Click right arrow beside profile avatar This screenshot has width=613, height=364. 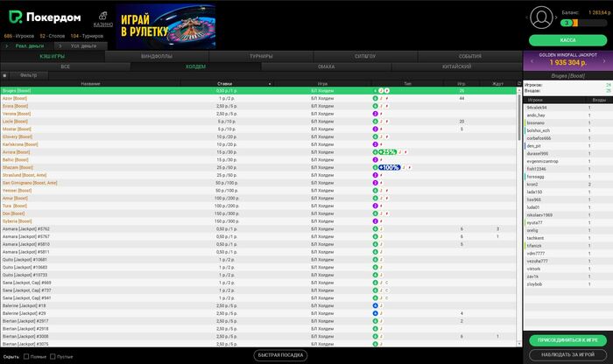point(556,17)
